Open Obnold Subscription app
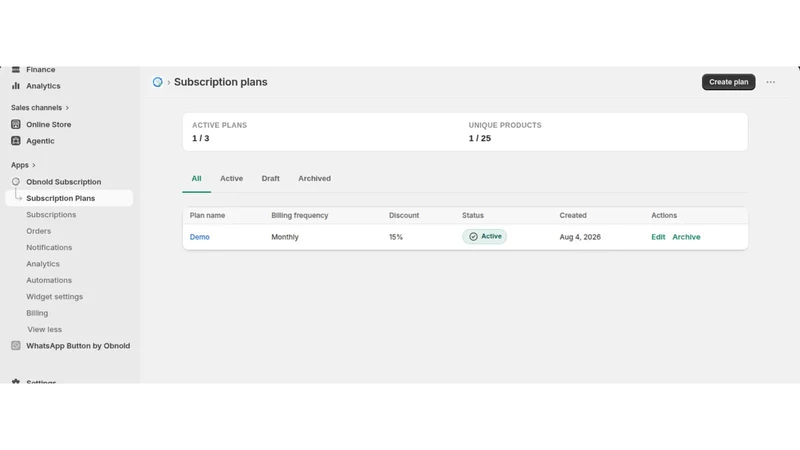The height and width of the screenshot is (450, 800). pyautogui.click(x=64, y=182)
